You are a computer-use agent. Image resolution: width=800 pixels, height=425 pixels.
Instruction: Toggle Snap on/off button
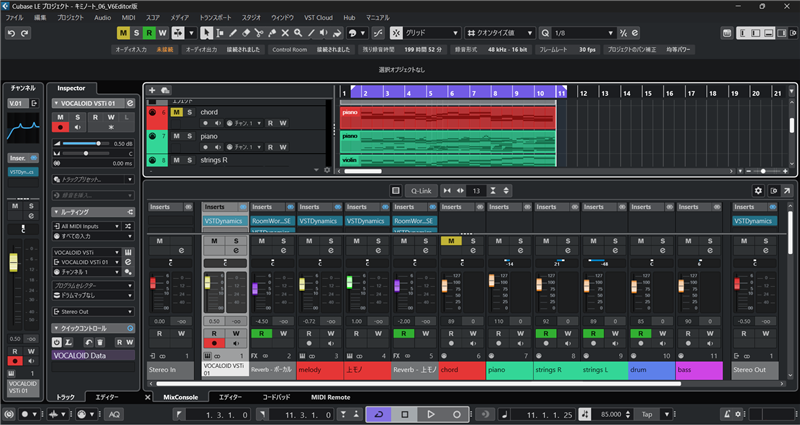pyautogui.click(x=396, y=33)
